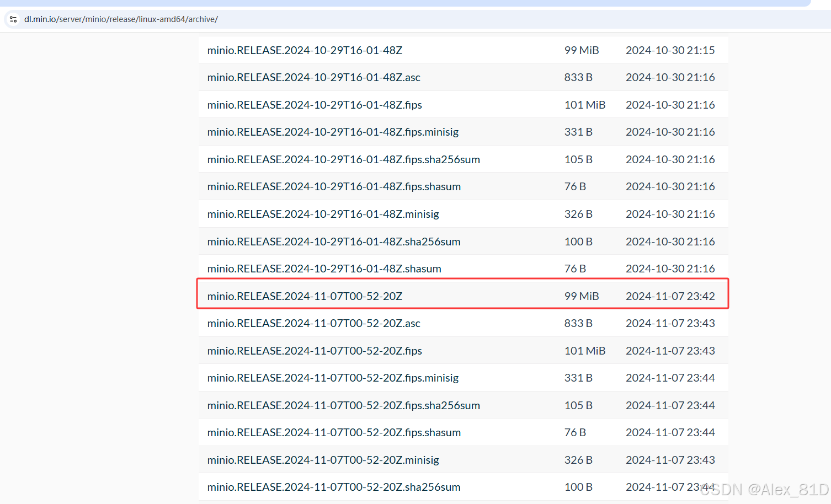
Task: Open minio.RELEASE.2024-10-29T16-01-48Z.asc file
Action: 314,77
